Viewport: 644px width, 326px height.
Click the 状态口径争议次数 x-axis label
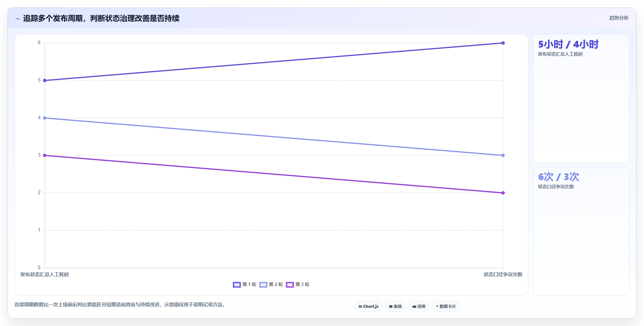click(x=503, y=274)
